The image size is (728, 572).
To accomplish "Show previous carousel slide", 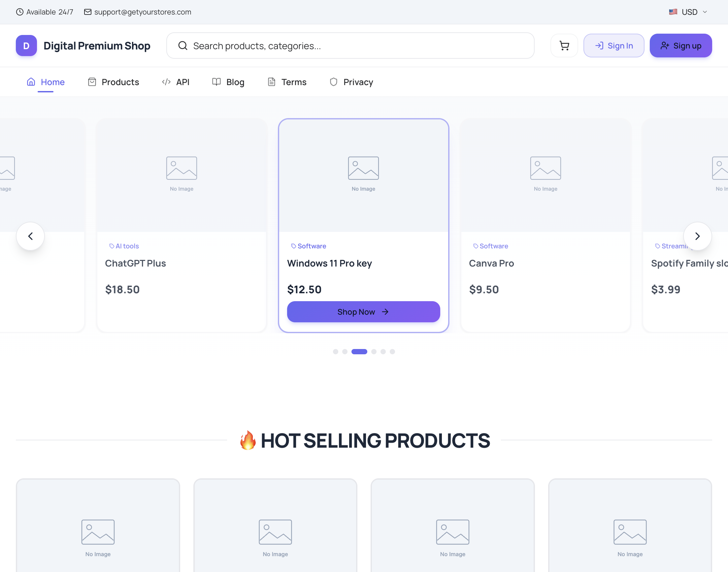I will [30, 236].
